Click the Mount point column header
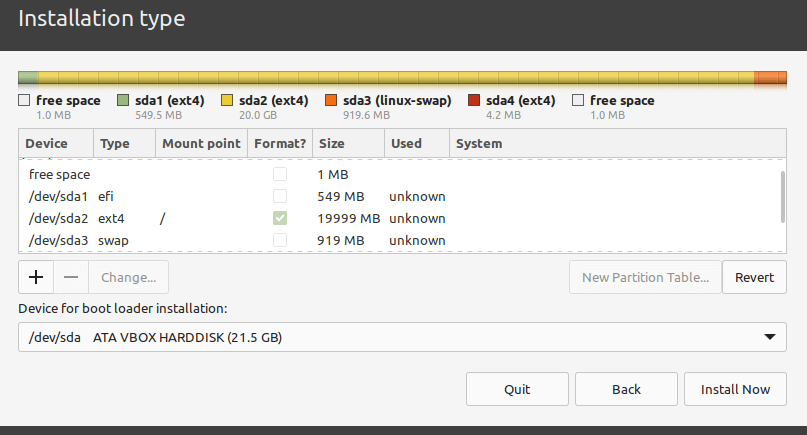The height and width of the screenshot is (435, 807). 201,144
